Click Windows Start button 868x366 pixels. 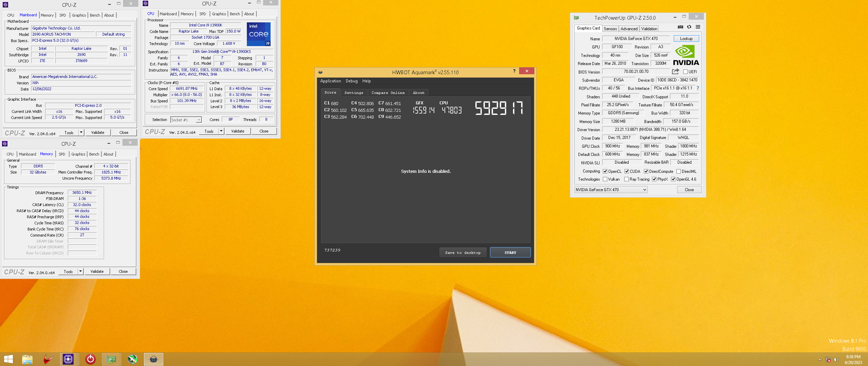8,359
